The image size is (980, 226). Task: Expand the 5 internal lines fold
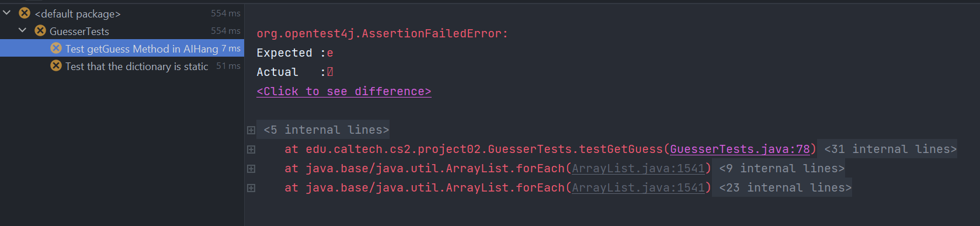pos(326,130)
